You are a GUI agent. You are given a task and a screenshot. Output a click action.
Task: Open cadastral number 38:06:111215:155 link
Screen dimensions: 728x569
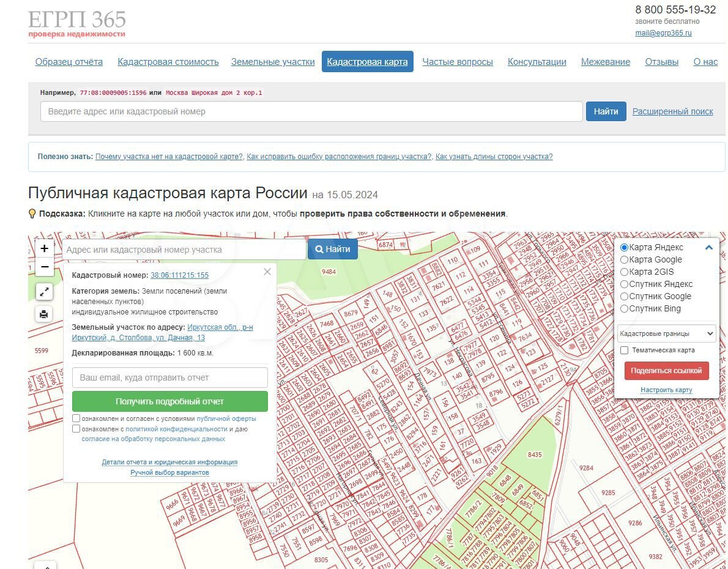pos(179,275)
